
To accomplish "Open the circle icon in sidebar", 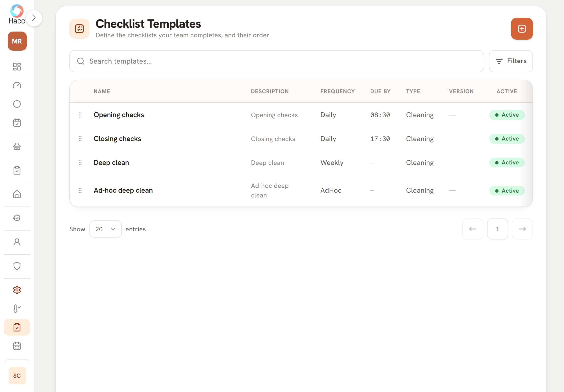I will [17, 104].
